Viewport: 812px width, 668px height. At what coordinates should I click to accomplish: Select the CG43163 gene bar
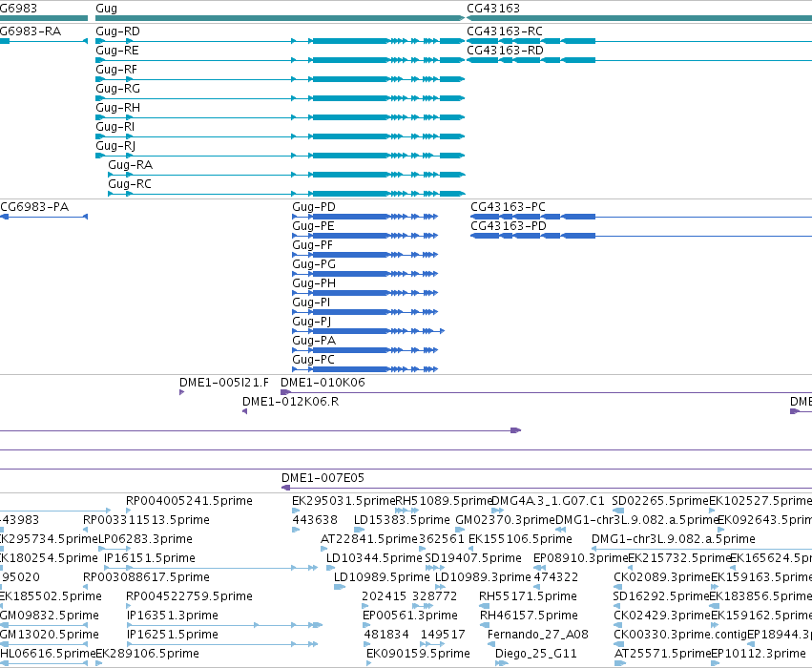pyautogui.click(x=639, y=18)
